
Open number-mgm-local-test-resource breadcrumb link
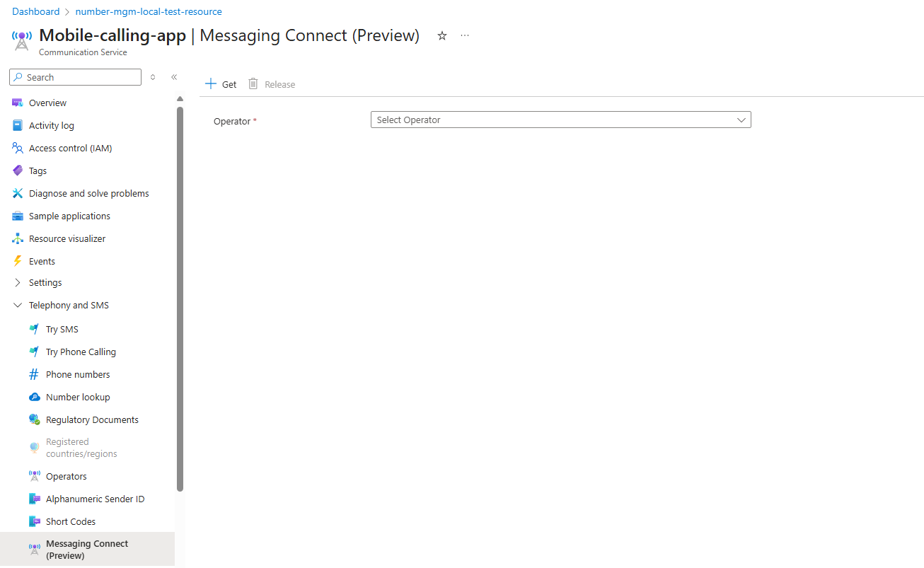pos(149,11)
